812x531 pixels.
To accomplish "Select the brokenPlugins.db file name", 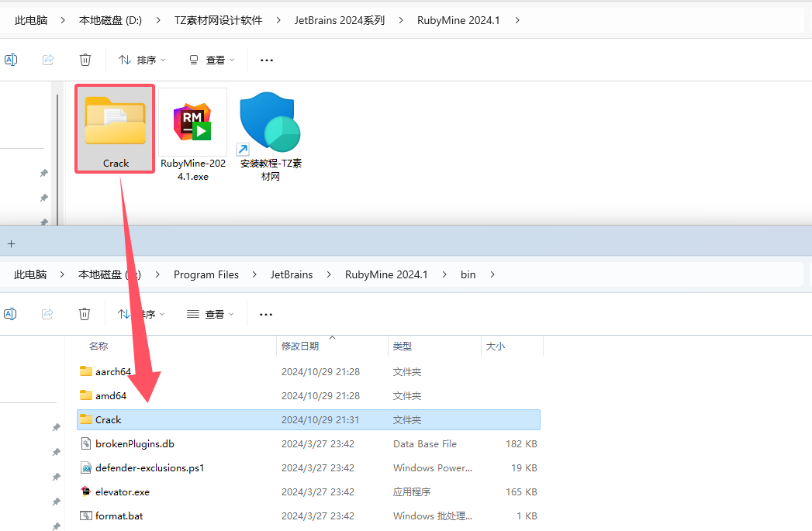I will click(x=135, y=443).
